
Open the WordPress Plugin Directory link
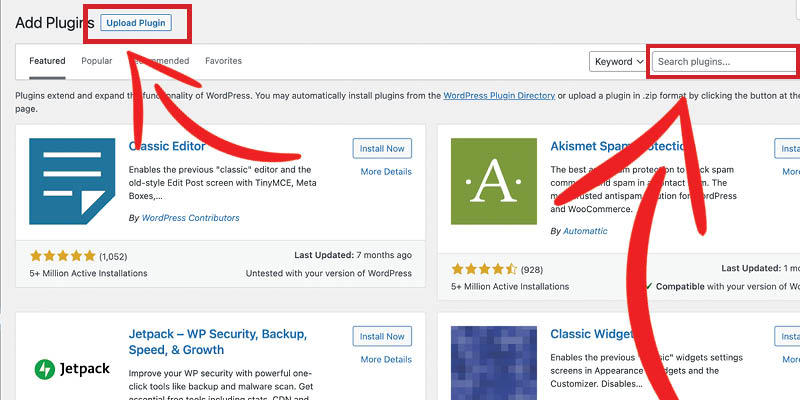pos(499,95)
